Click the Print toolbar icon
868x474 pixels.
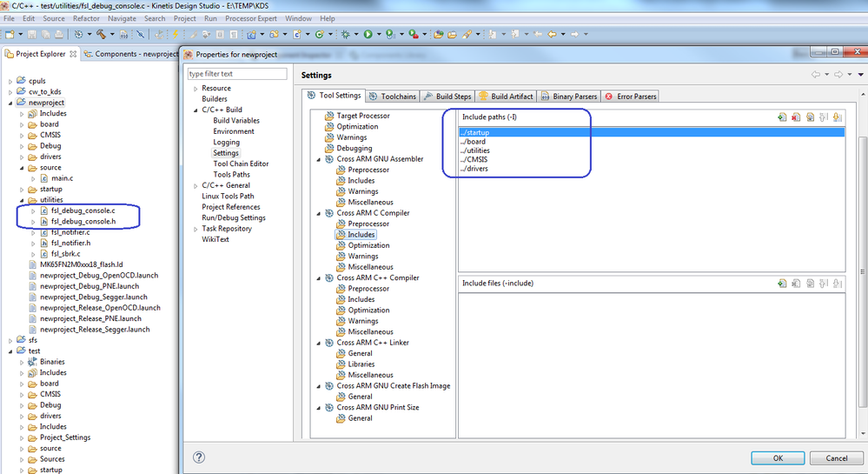pyautogui.click(x=59, y=35)
